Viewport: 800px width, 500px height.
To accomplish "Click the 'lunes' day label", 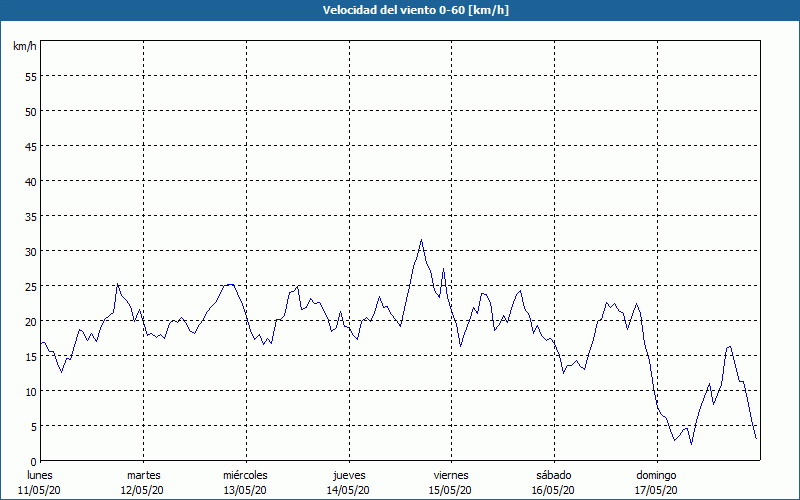I will point(40,476).
